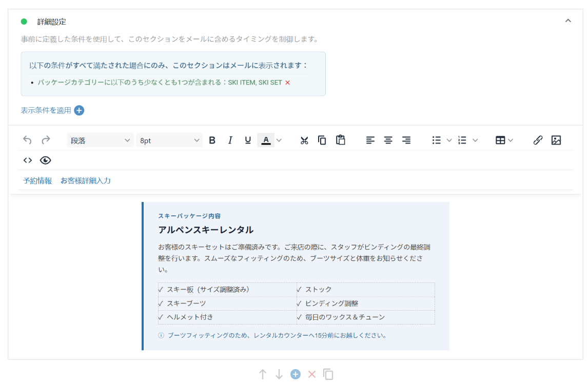Screen dimensions: 588x386
Task: Toggle preview with the eye icon
Action: [x=45, y=160]
